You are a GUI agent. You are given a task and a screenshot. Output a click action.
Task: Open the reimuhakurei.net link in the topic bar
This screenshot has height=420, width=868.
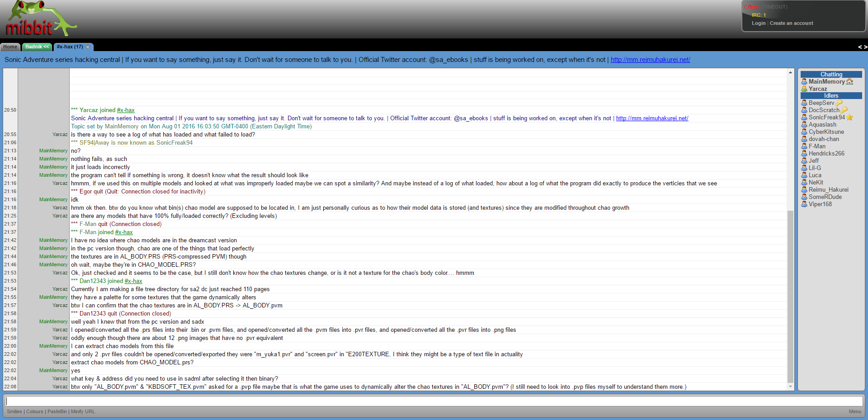coord(650,60)
